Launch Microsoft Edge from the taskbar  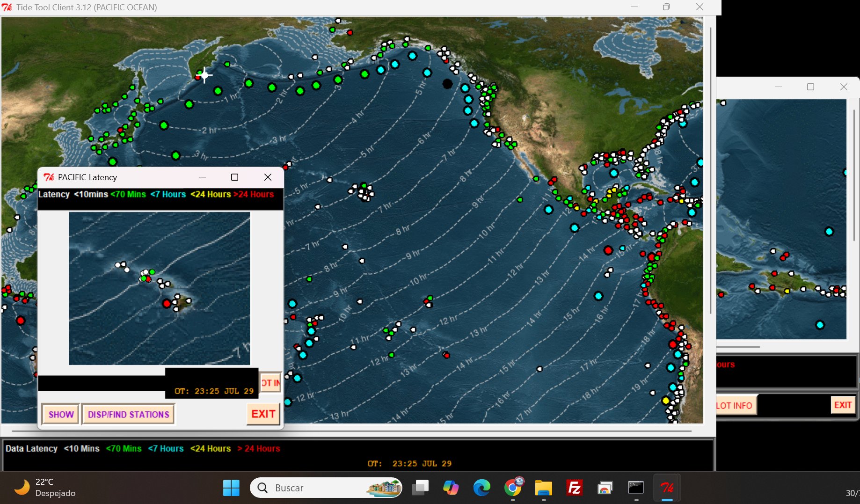coord(481,488)
